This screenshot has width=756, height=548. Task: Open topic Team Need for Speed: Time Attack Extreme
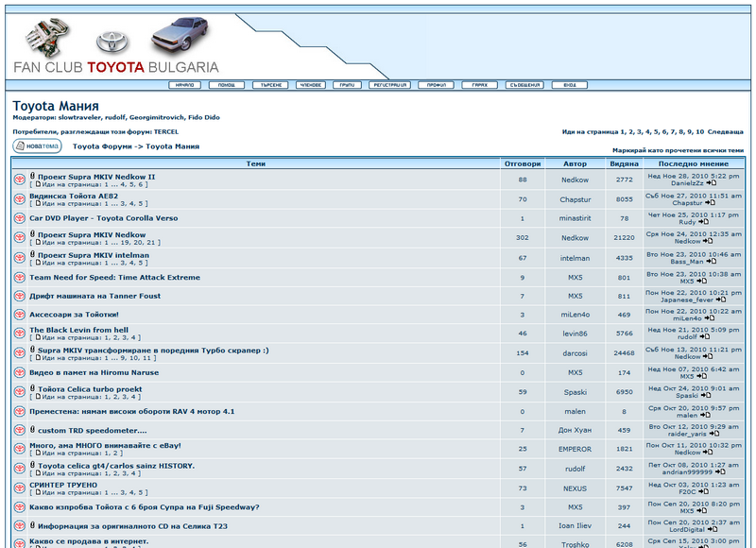pyautogui.click(x=114, y=277)
